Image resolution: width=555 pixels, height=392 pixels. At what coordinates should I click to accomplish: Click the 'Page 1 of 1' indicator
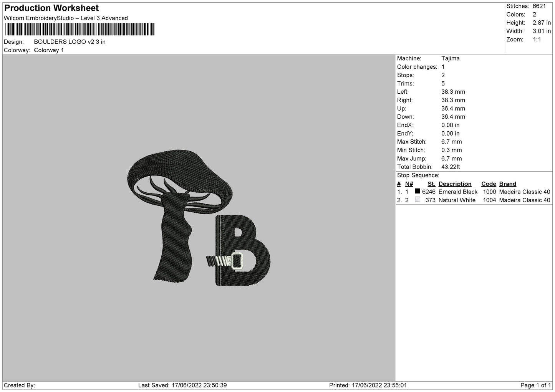536,385
